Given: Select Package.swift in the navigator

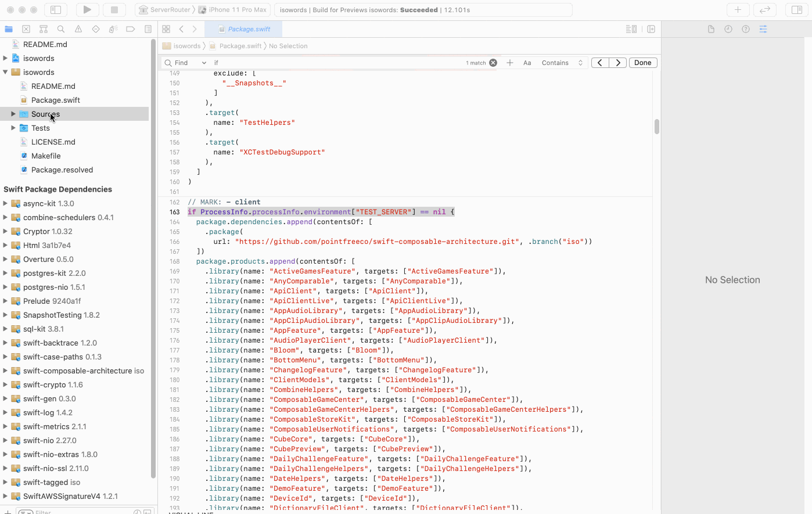Looking at the screenshot, I should (x=56, y=100).
